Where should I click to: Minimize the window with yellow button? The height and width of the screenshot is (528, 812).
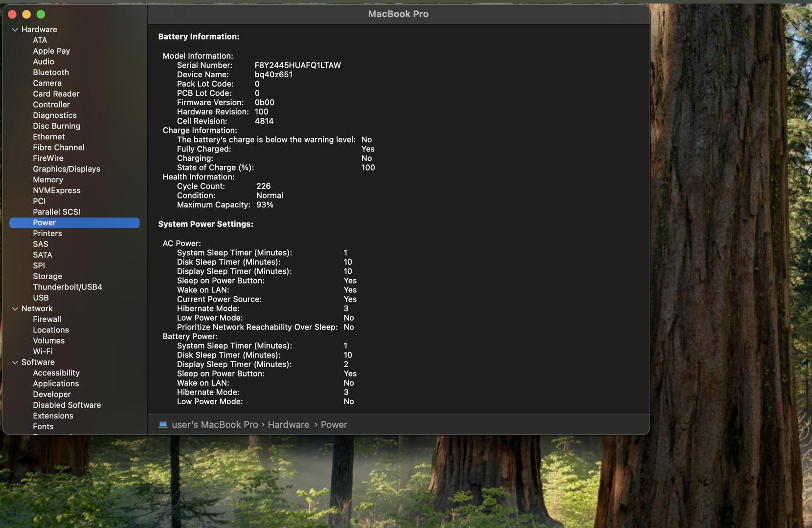[x=27, y=15]
